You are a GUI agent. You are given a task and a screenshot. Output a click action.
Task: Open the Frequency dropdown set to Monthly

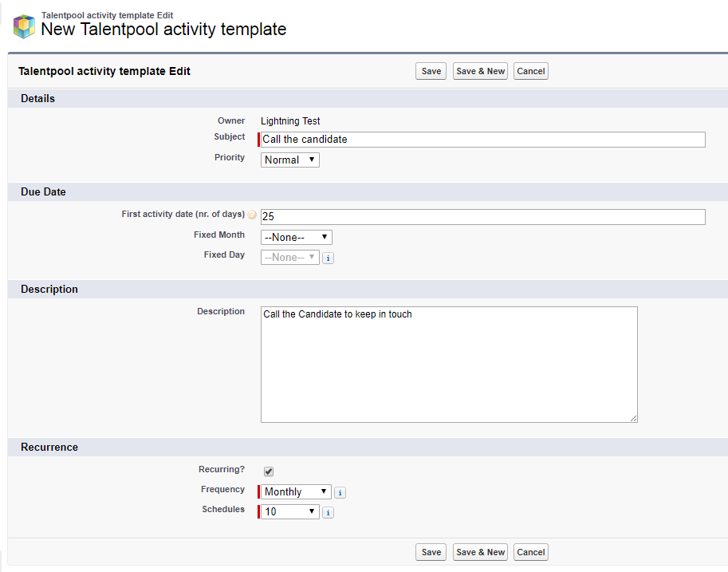(x=296, y=491)
